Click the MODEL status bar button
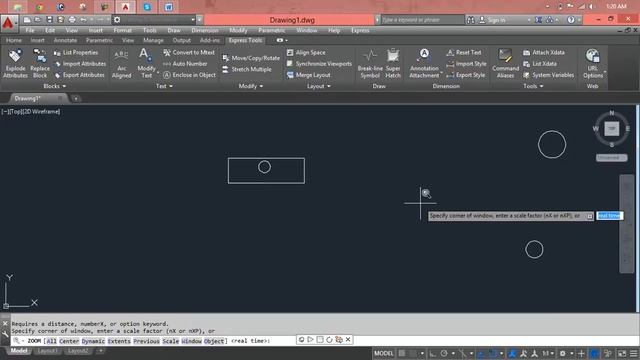The height and width of the screenshot is (360, 640). 384,353
